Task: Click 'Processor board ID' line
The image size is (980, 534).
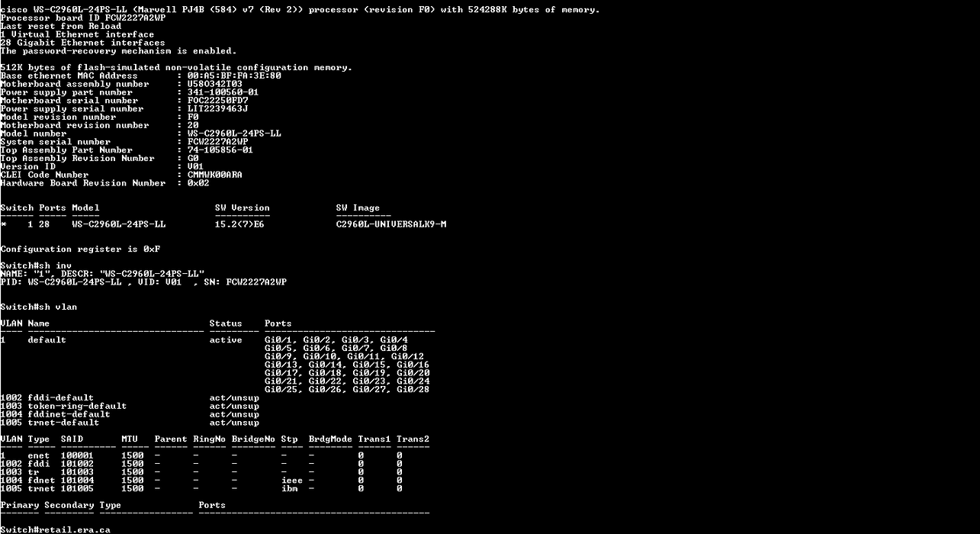Action: (82, 18)
